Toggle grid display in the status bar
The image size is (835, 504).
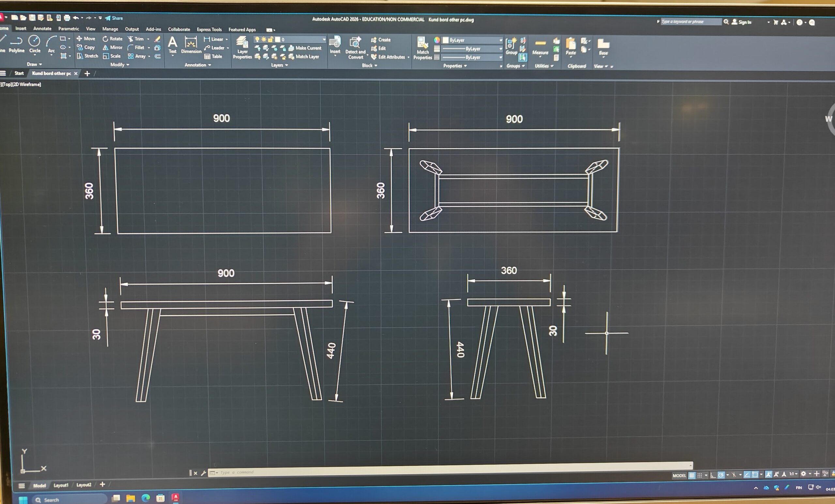692,476
